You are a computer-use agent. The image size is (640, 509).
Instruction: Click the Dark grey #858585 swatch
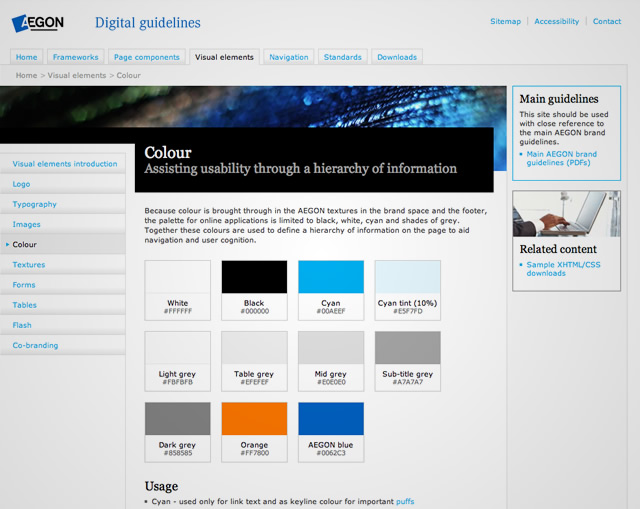178,432
